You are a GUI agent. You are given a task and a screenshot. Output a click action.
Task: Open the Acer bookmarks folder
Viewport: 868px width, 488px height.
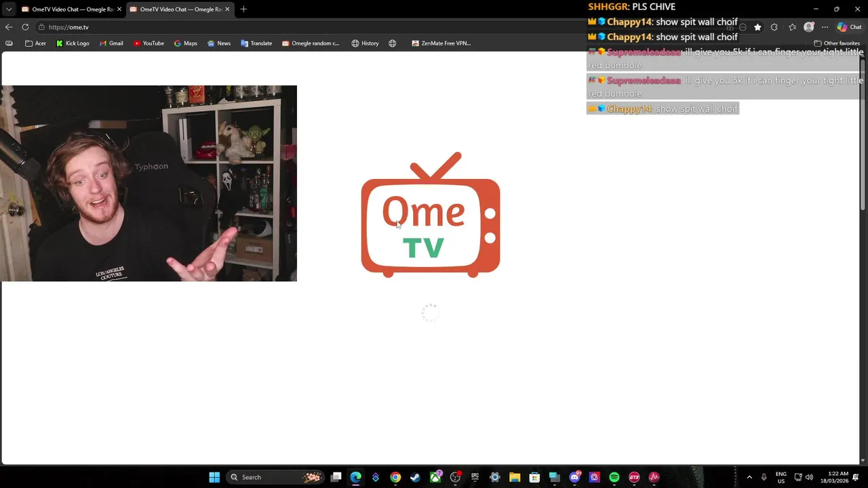click(x=35, y=43)
